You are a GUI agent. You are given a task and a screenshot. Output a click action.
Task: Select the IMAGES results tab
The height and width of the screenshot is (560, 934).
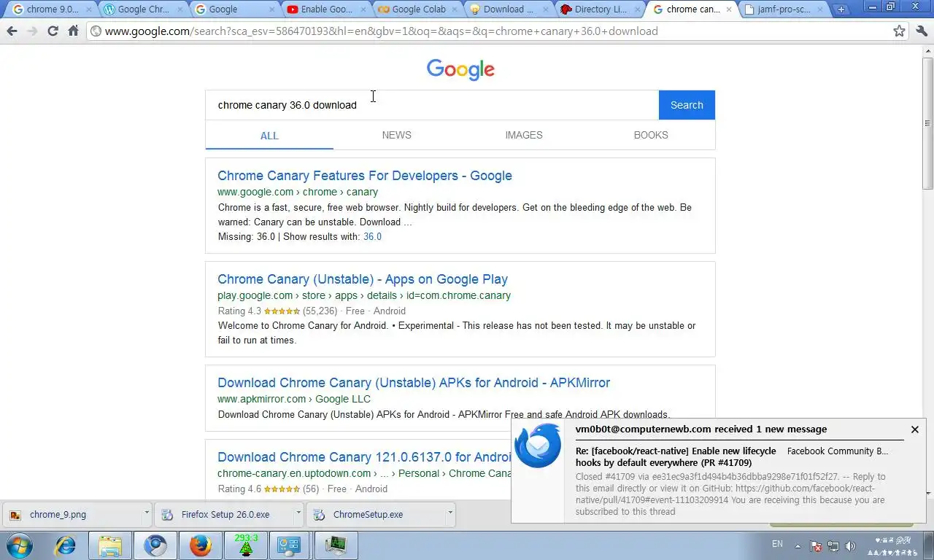524,135
